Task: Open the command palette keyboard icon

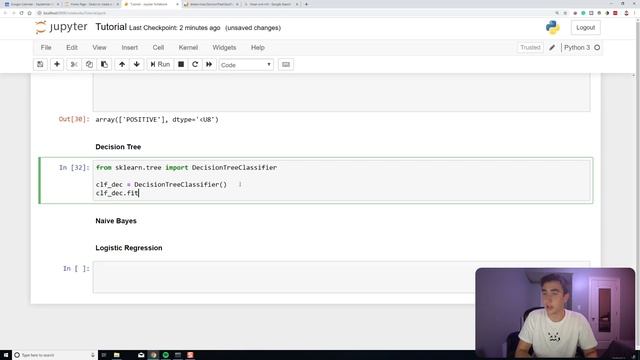Action: (x=286, y=64)
